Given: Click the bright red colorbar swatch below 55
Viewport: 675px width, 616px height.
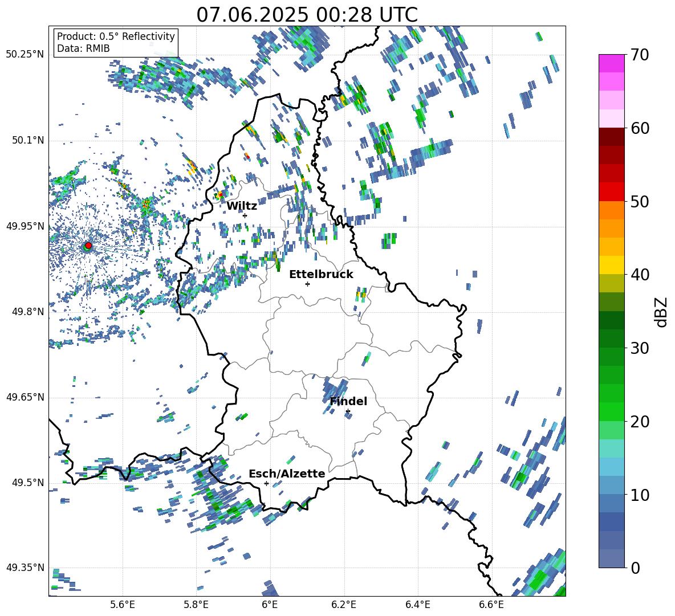Looking at the screenshot, I should (x=611, y=192).
